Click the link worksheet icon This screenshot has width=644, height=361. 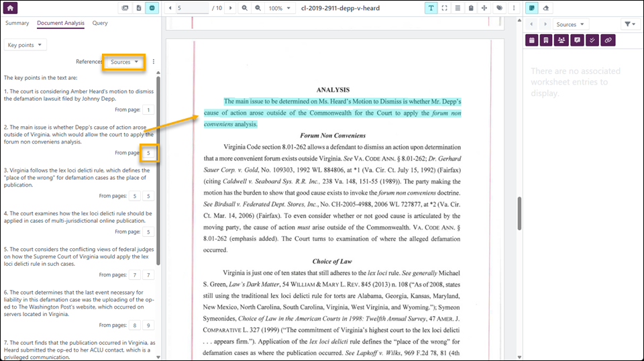point(608,40)
